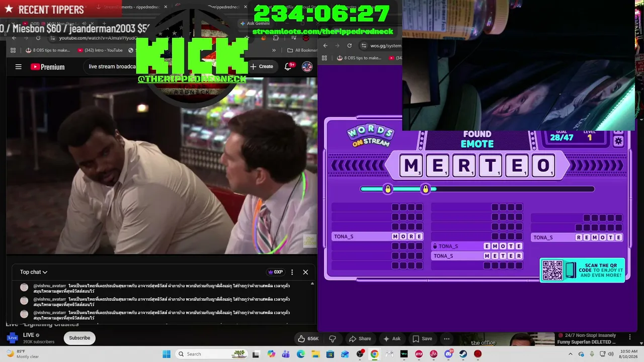644x362 pixels.
Task: Select the TONA_S METER word row
Action: (x=477, y=255)
